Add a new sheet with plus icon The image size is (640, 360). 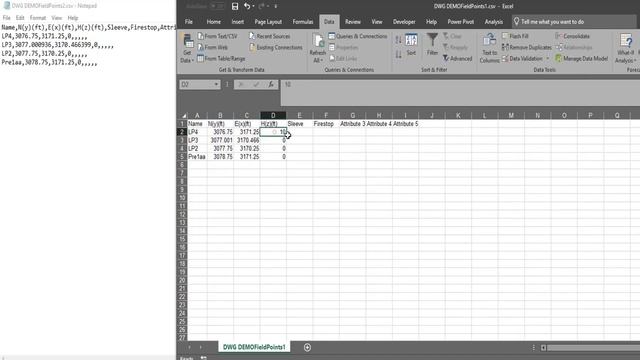tap(307, 347)
